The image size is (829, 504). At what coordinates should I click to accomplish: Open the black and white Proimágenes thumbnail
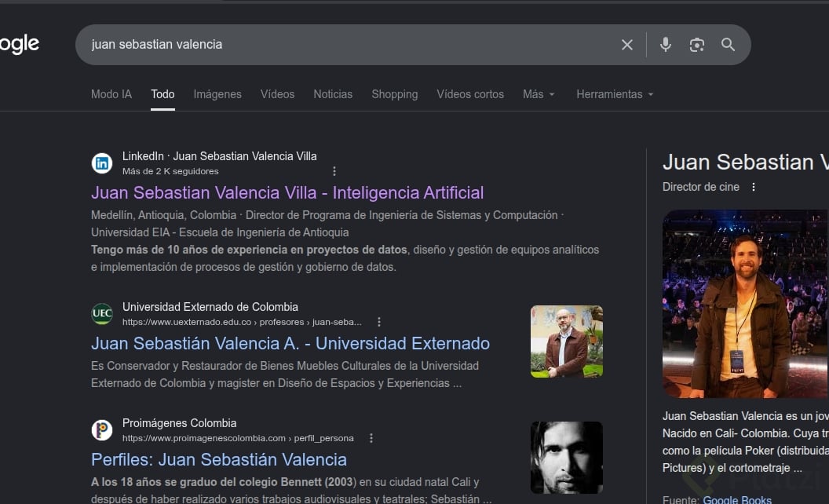click(x=567, y=458)
